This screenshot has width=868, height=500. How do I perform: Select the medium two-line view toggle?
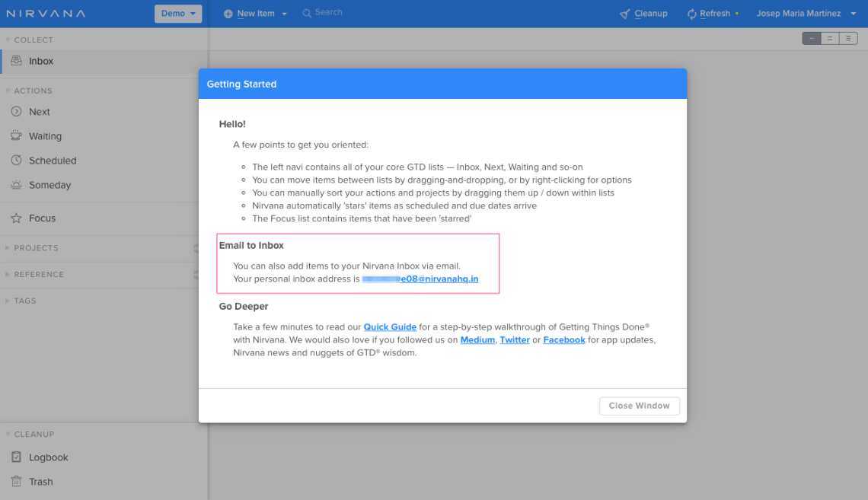point(830,38)
